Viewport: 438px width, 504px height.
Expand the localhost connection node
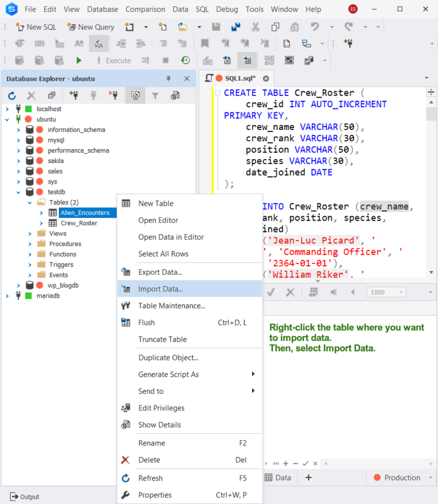point(7,109)
